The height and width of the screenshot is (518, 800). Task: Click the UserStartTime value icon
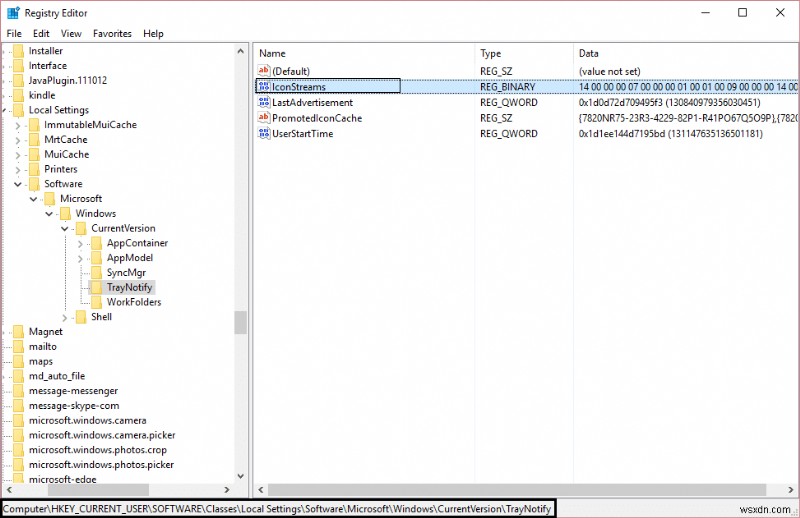264,133
